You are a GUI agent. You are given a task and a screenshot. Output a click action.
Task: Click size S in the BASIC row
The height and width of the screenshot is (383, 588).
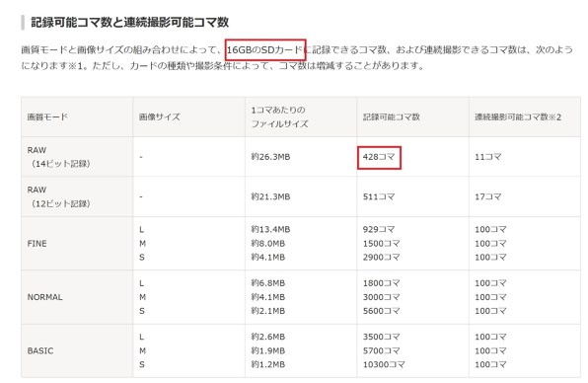pos(142,364)
